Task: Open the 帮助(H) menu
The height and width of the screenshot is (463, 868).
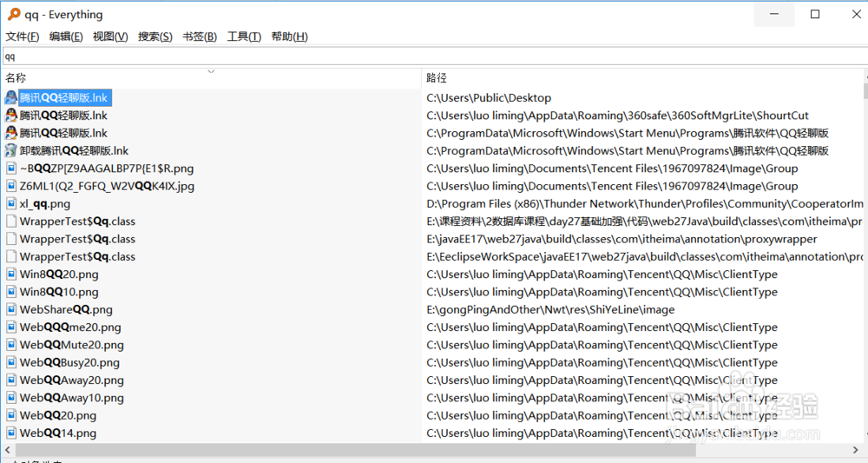Action: tap(289, 36)
